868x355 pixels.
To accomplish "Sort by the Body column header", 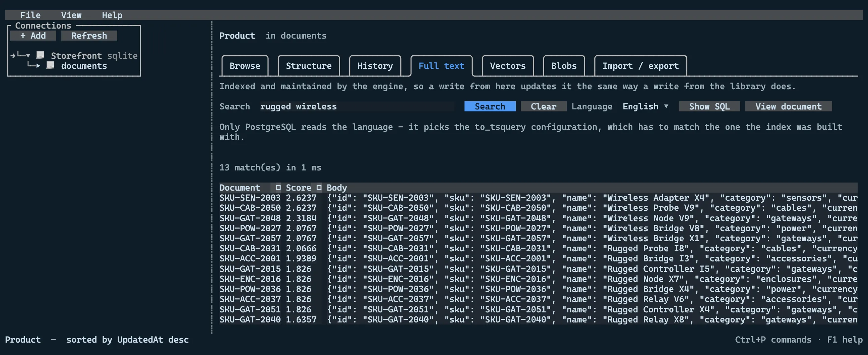I will (x=336, y=188).
